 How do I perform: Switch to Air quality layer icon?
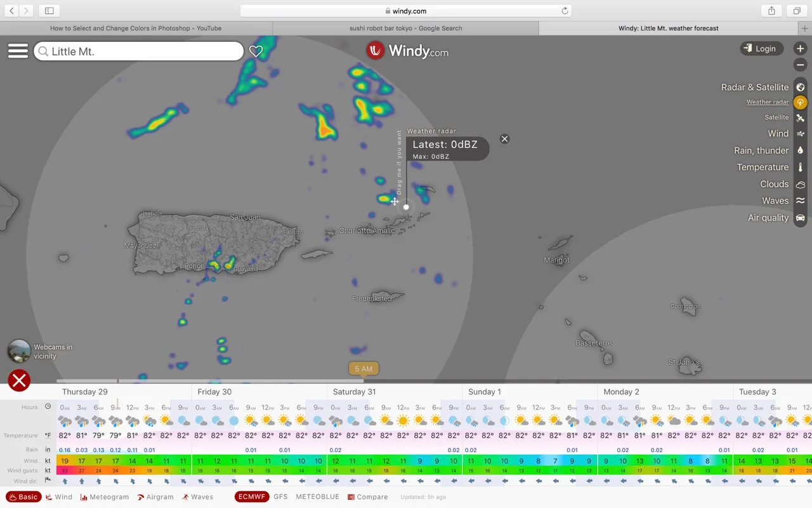click(x=800, y=218)
